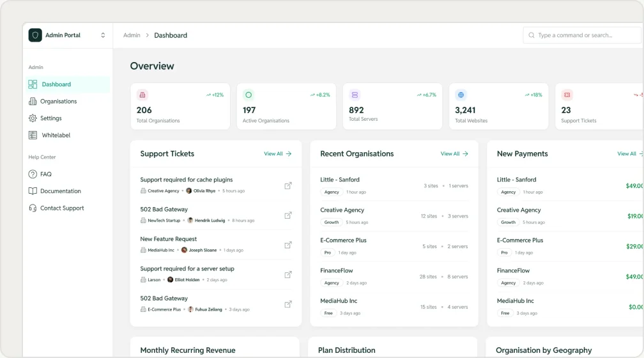The width and height of the screenshot is (644, 358).
Task: Click View All in New Payments
Action: 630,153
